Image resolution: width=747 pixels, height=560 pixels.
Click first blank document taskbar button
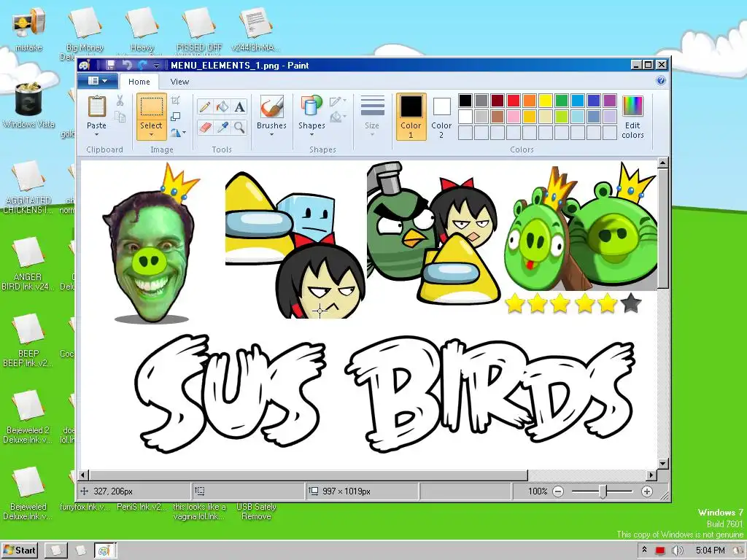(55, 551)
